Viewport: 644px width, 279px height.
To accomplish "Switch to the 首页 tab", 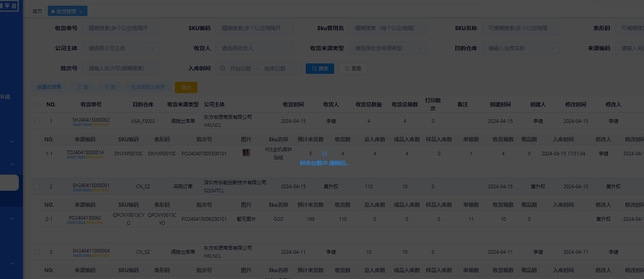I will [37, 11].
